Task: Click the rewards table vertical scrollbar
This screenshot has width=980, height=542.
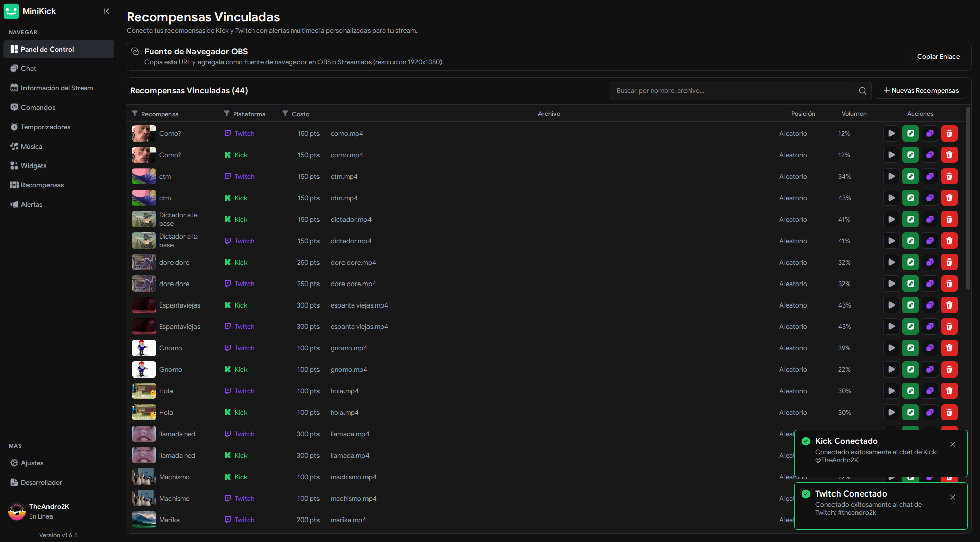Action: (x=968, y=199)
